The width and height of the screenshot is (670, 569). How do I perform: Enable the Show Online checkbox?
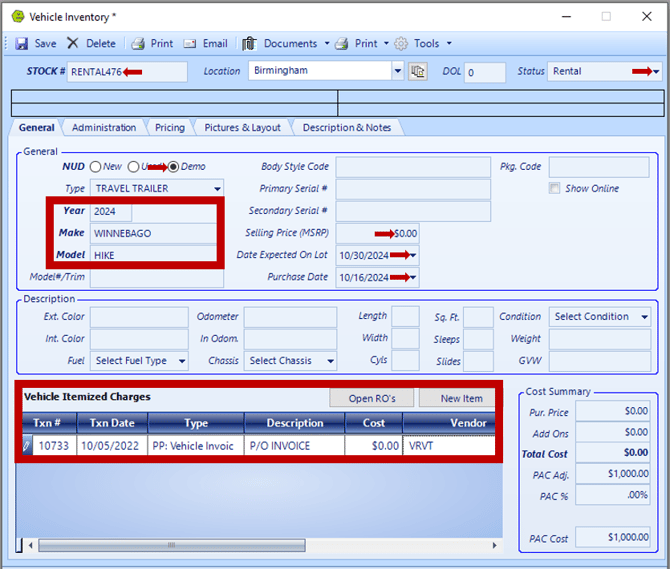click(x=555, y=189)
